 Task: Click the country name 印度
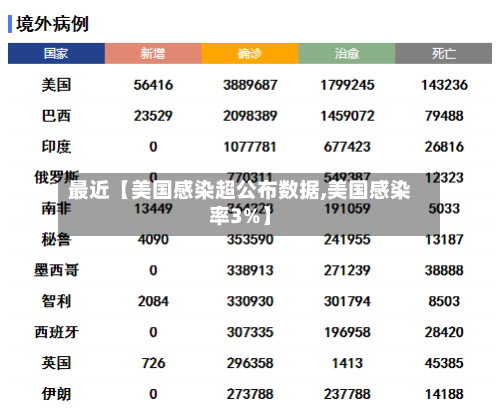tap(56, 147)
